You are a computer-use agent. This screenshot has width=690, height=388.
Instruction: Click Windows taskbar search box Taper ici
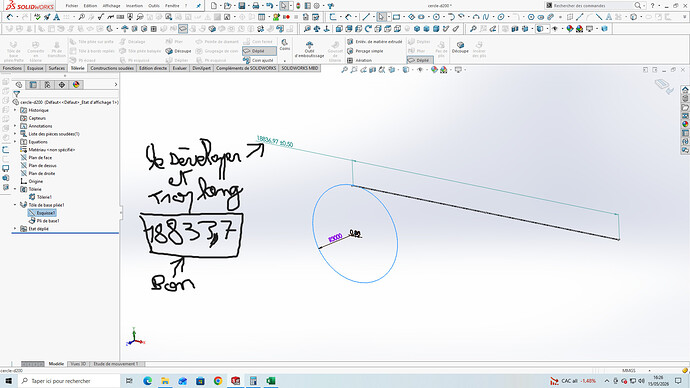point(69,381)
